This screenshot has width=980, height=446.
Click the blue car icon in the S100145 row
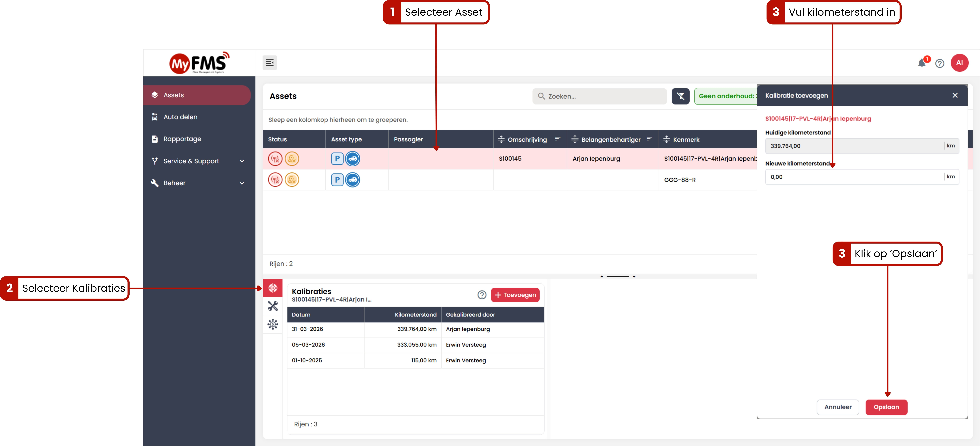353,159
